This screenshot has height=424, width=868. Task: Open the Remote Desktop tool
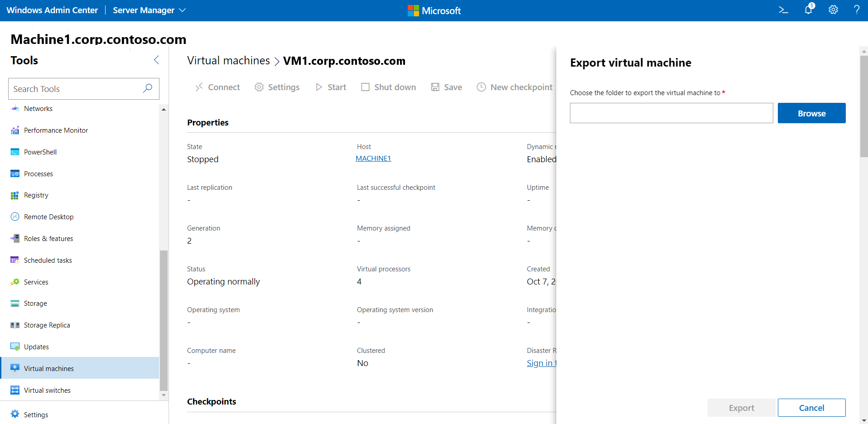click(x=48, y=217)
